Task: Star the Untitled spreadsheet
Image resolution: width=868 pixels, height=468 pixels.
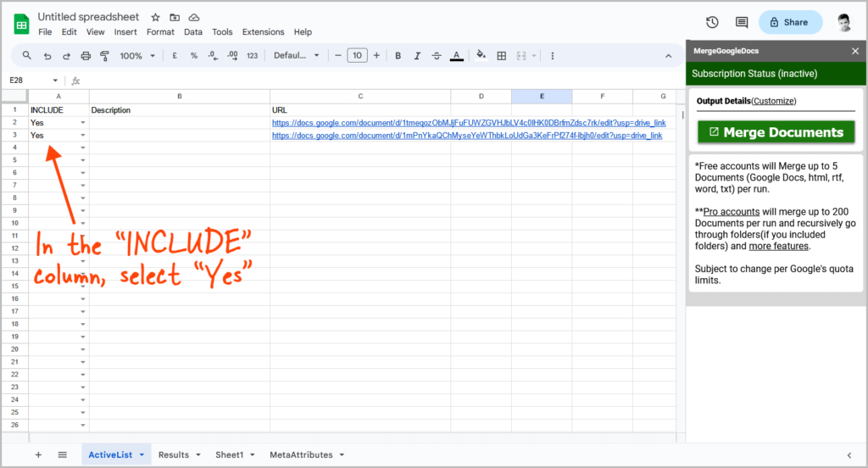Action: pos(156,18)
